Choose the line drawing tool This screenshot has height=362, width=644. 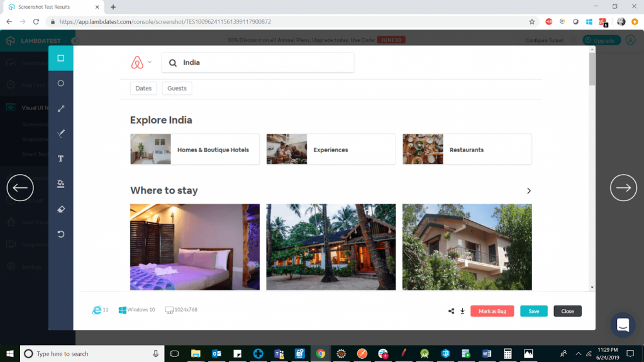61,109
